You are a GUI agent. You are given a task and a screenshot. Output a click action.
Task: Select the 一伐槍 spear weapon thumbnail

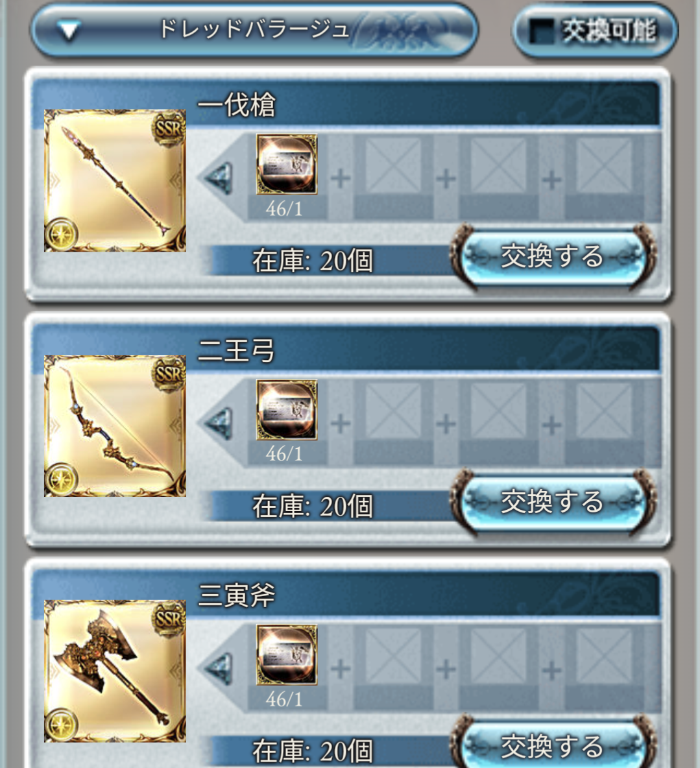[115, 180]
